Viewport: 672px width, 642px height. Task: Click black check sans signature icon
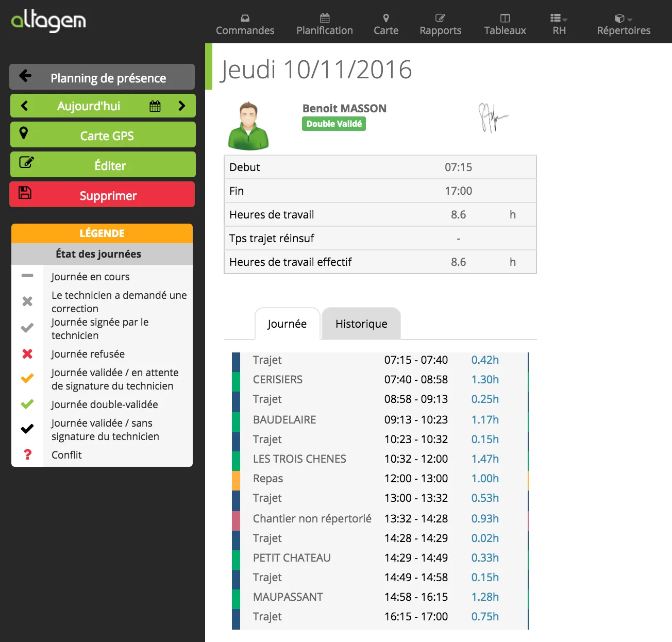[27, 429]
